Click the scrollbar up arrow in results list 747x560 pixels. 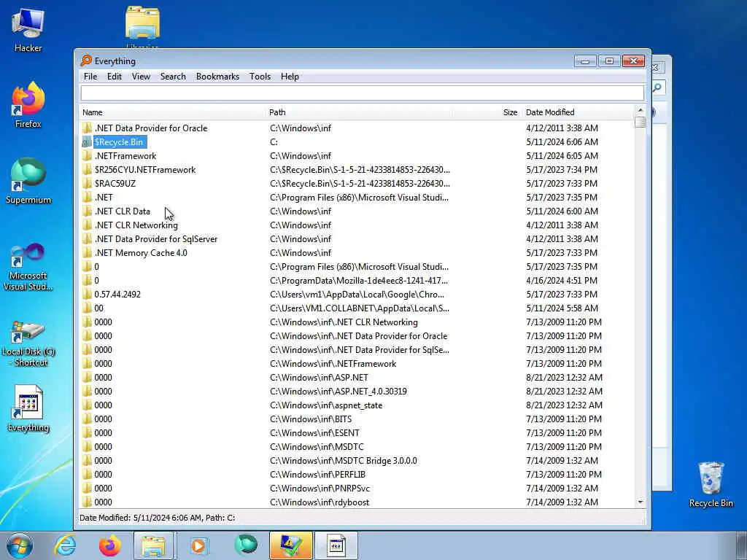coord(640,111)
